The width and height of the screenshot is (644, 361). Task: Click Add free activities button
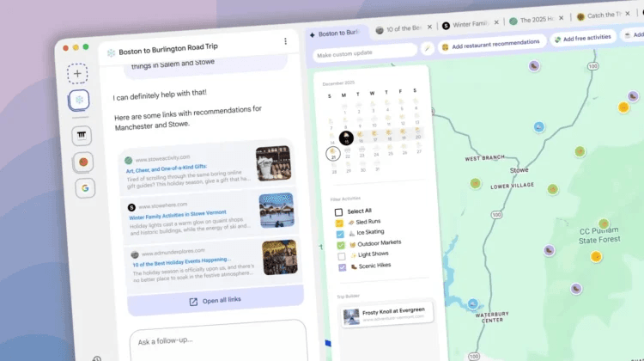tap(582, 38)
